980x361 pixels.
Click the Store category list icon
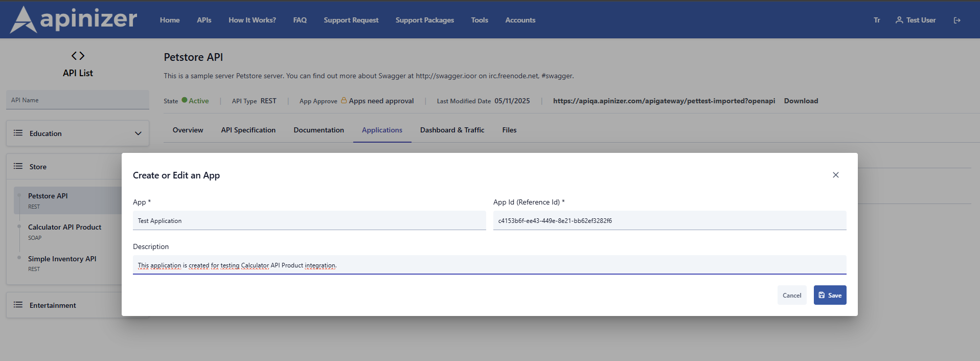[x=18, y=166]
